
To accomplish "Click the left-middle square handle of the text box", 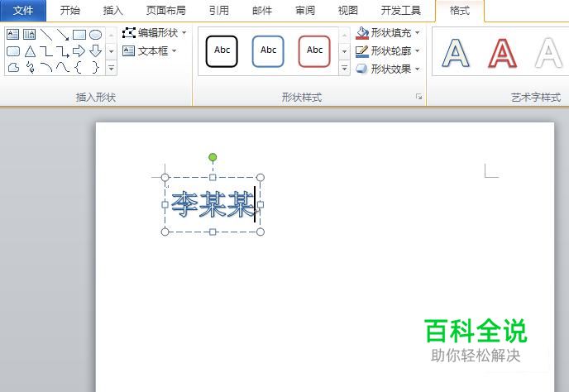I will coord(165,204).
